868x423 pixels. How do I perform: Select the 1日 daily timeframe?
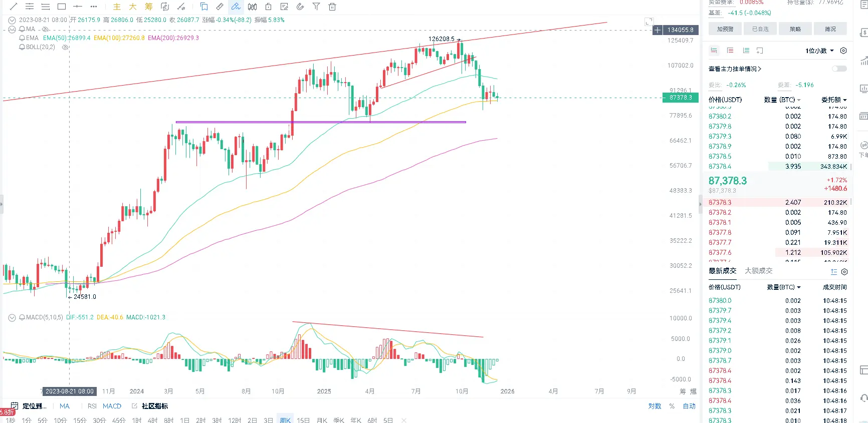tap(185, 420)
